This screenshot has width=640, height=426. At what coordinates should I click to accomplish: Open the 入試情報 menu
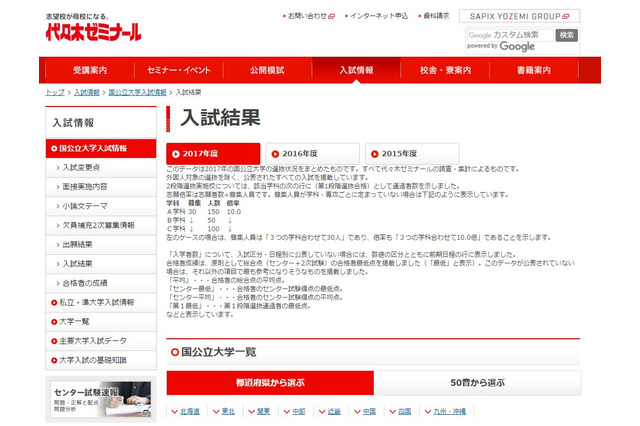click(x=356, y=70)
